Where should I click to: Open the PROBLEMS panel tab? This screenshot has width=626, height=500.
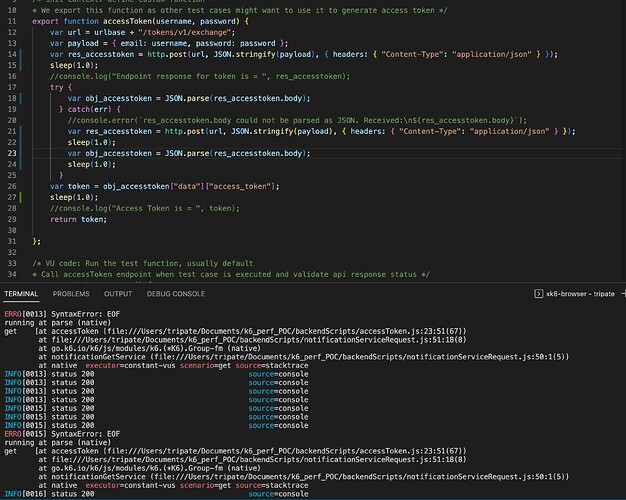[71, 294]
